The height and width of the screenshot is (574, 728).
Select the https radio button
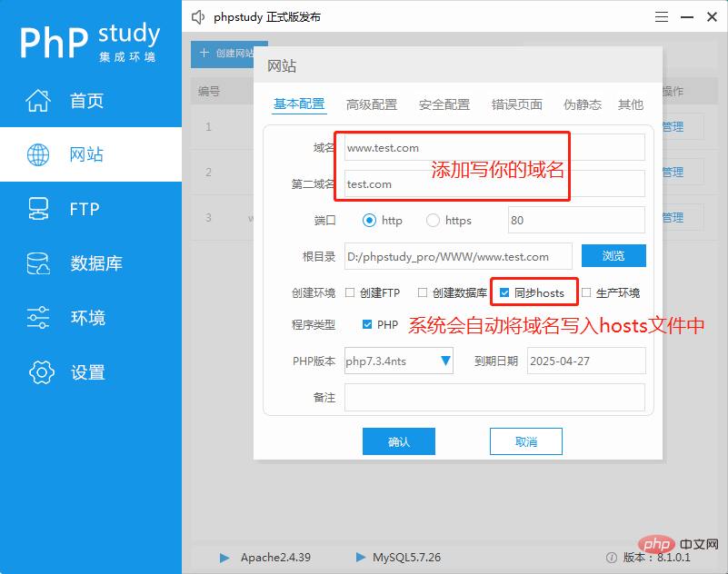pyautogui.click(x=432, y=219)
